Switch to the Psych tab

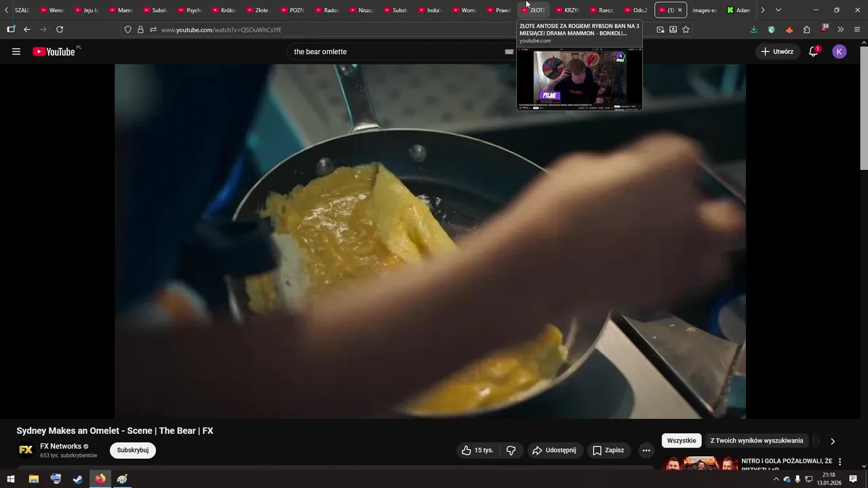coord(190,10)
